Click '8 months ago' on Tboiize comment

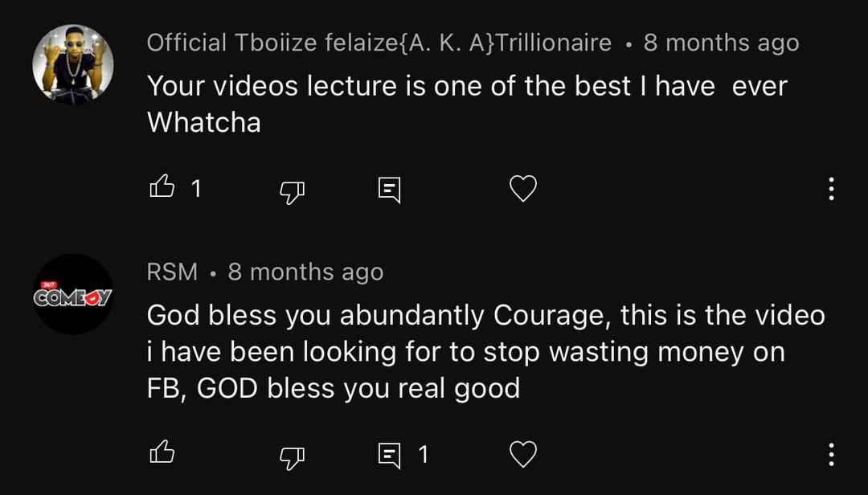(x=721, y=43)
